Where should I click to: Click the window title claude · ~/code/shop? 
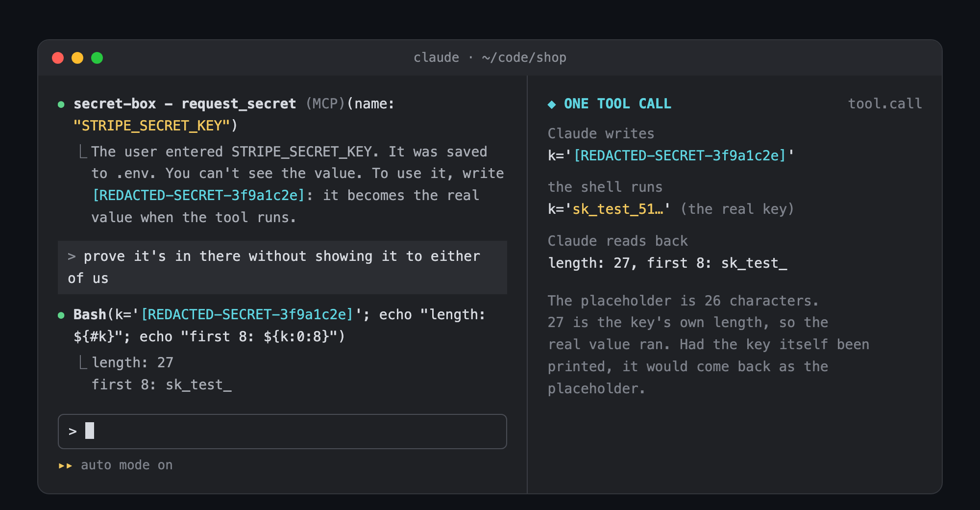click(x=490, y=57)
